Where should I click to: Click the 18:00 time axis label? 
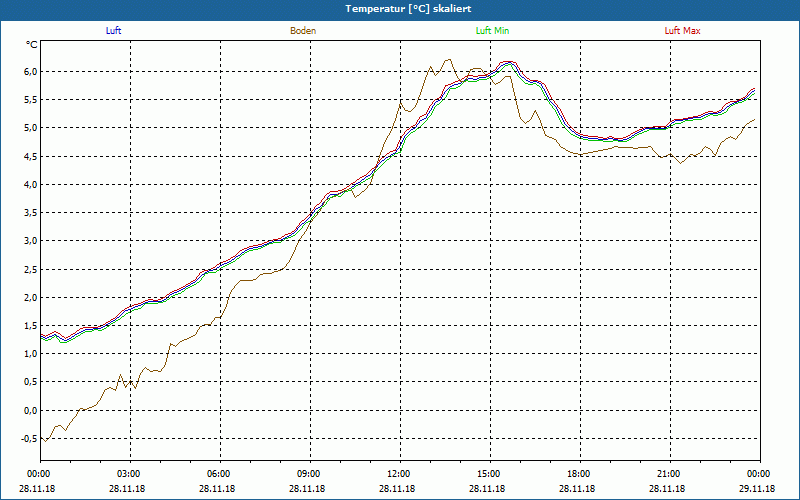tap(581, 474)
